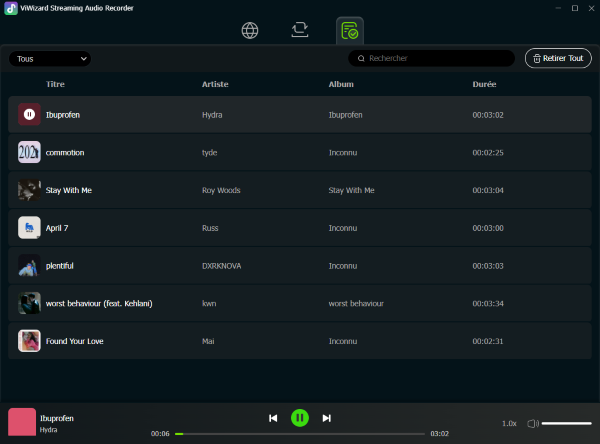The image size is (600, 444).
Task: Close the ViWizard window
Action: [x=591, y=8]
